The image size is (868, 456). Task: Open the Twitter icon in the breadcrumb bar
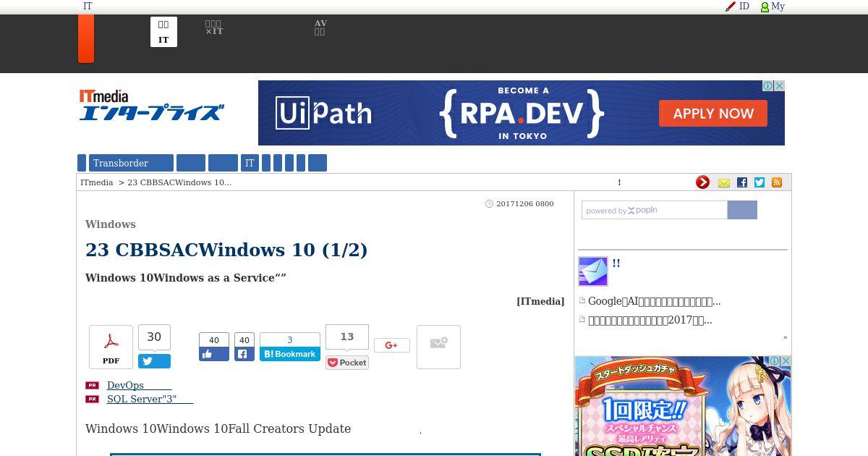[759, 182]
